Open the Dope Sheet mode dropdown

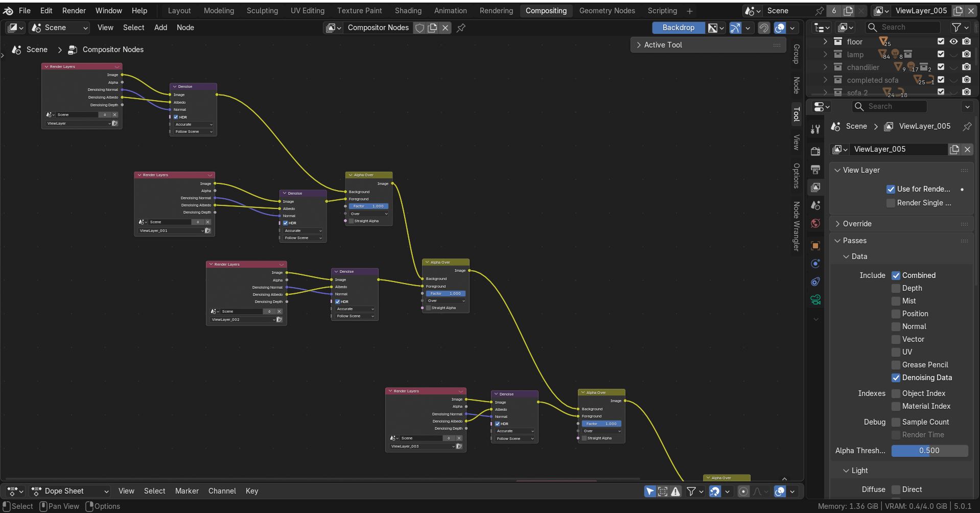click(70, 491)
